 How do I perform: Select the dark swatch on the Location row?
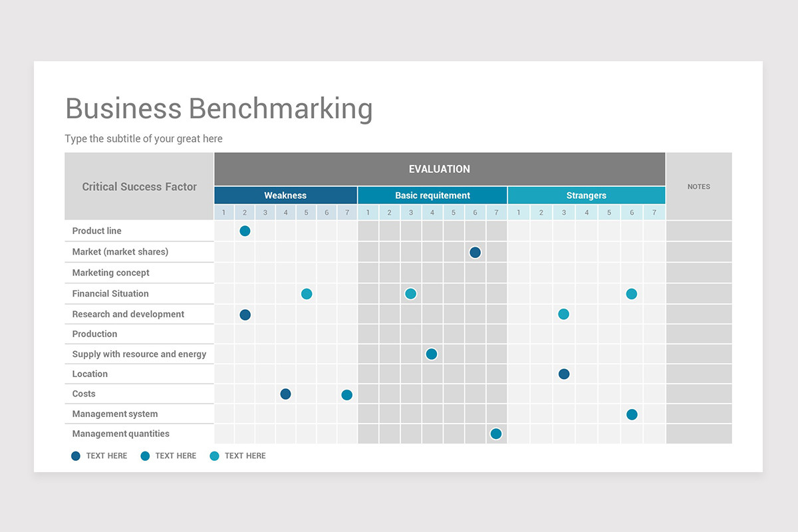564,374
